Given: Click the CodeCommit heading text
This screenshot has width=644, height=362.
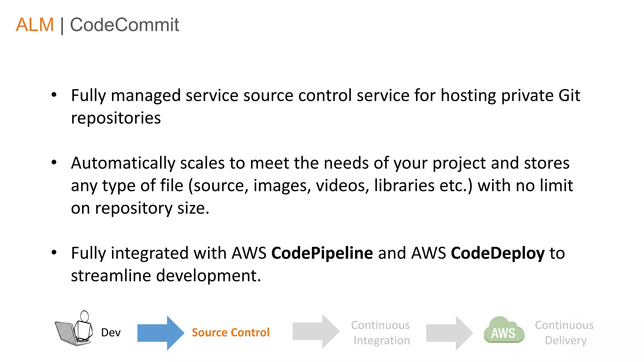Looking at the screenshot, I should (x=124, y=25).
